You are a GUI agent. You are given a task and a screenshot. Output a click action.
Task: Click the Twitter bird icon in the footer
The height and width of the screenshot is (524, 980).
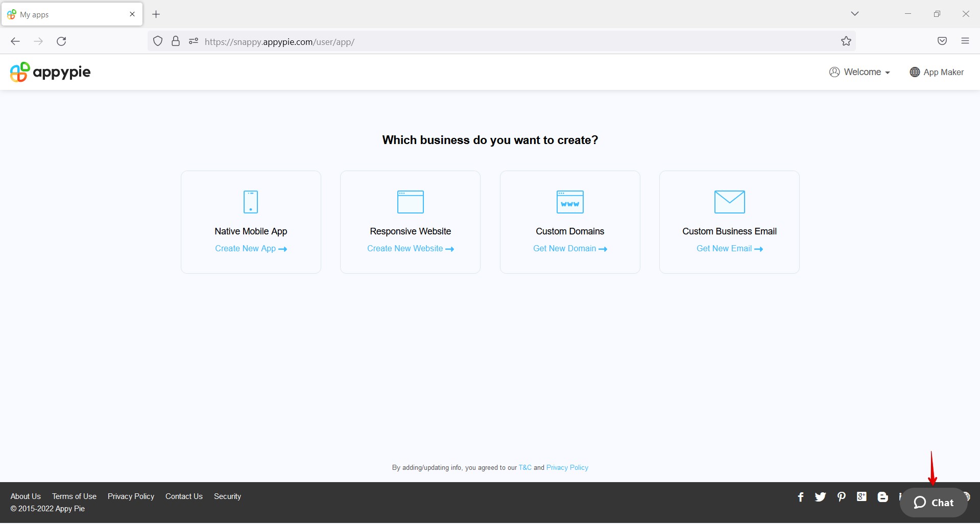tap(821, 497)
